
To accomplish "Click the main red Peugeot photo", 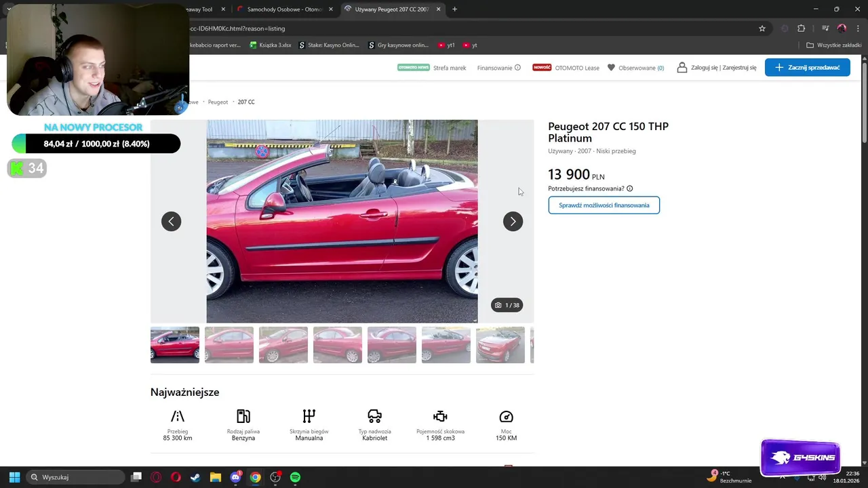I will pyautogui.click(x=342, y=222).
